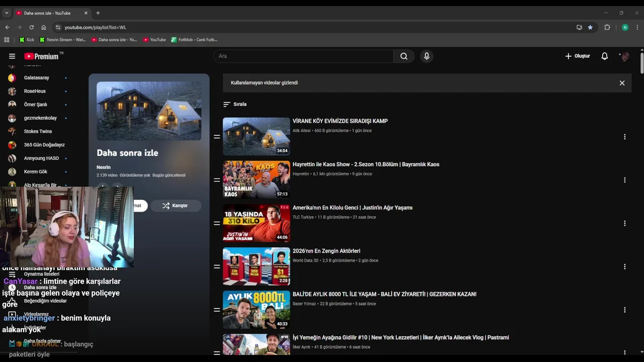Open a new browser tab
The image size is (644, 362).
(x=98, y=13)
